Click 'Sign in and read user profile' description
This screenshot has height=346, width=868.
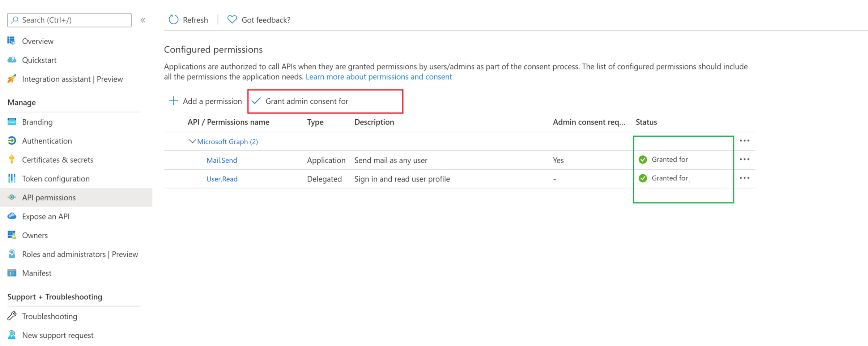[402, 179]
